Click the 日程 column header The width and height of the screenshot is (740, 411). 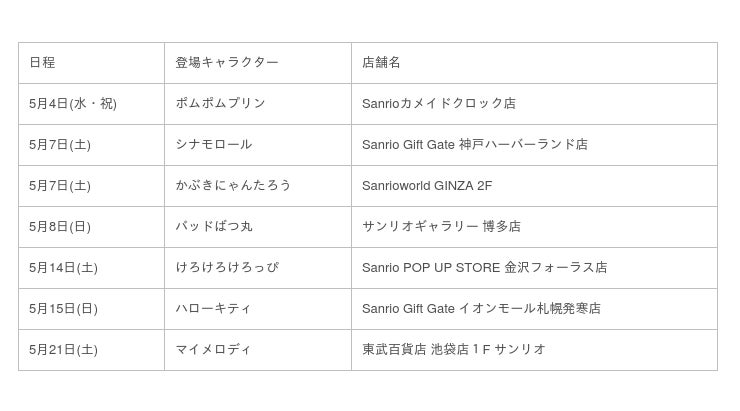[42, 62]
